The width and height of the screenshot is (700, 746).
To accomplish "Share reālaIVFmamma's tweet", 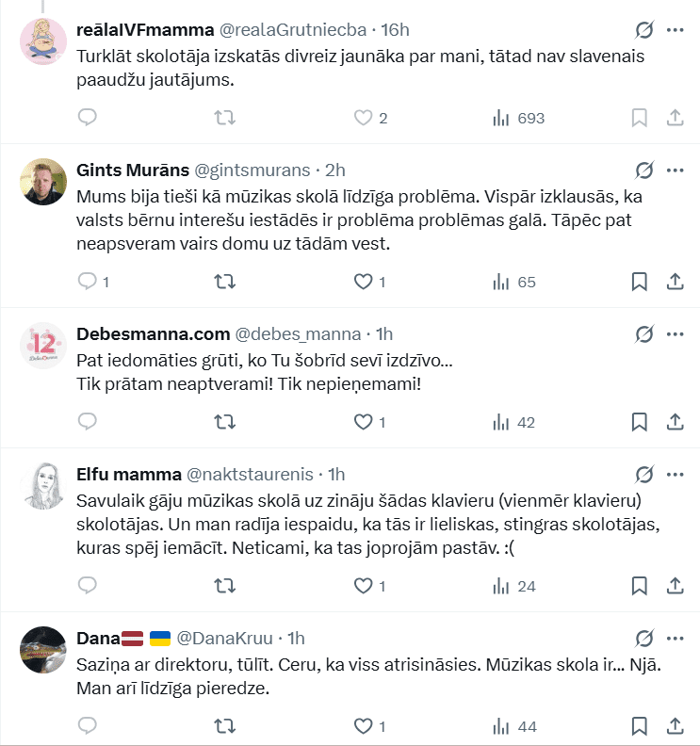I will point(675,118).
